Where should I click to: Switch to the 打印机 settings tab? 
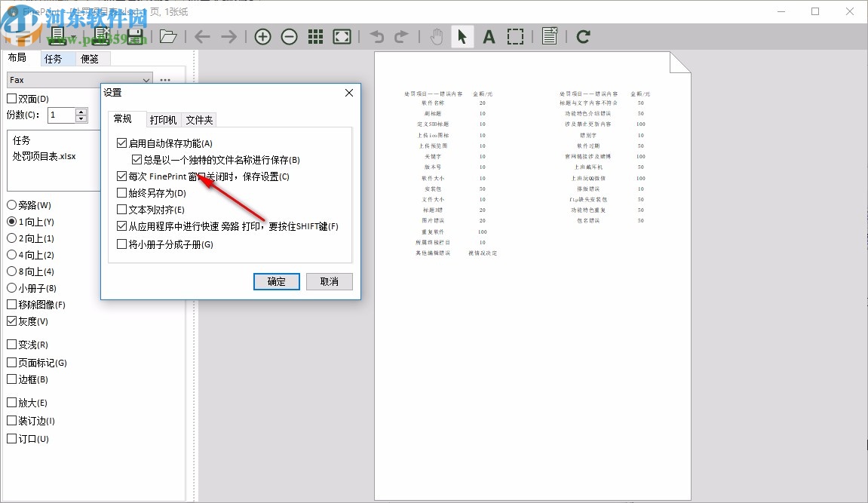(165, 118)
